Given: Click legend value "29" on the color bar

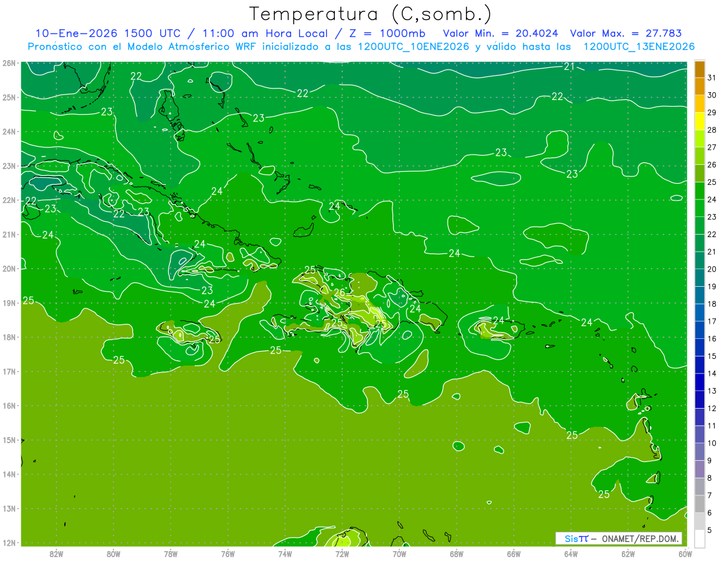Looking at the screenshot, I should [x=712, y=112].
